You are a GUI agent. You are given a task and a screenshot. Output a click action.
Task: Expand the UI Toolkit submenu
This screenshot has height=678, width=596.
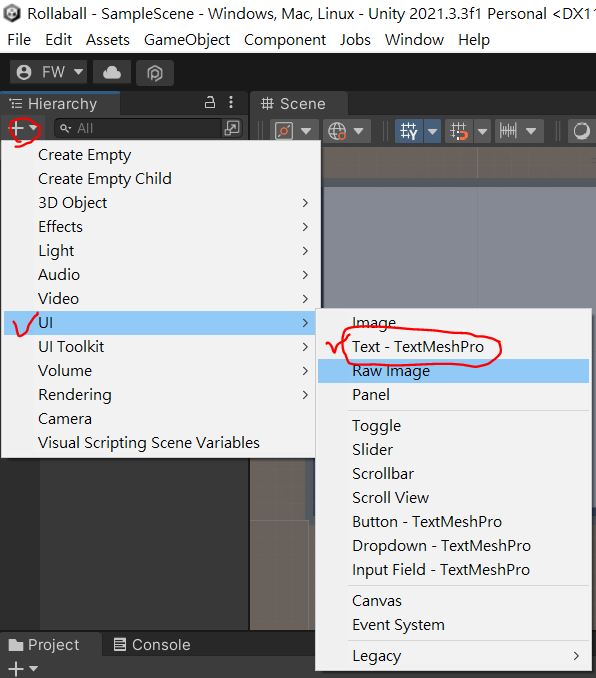tap(161, 347)
